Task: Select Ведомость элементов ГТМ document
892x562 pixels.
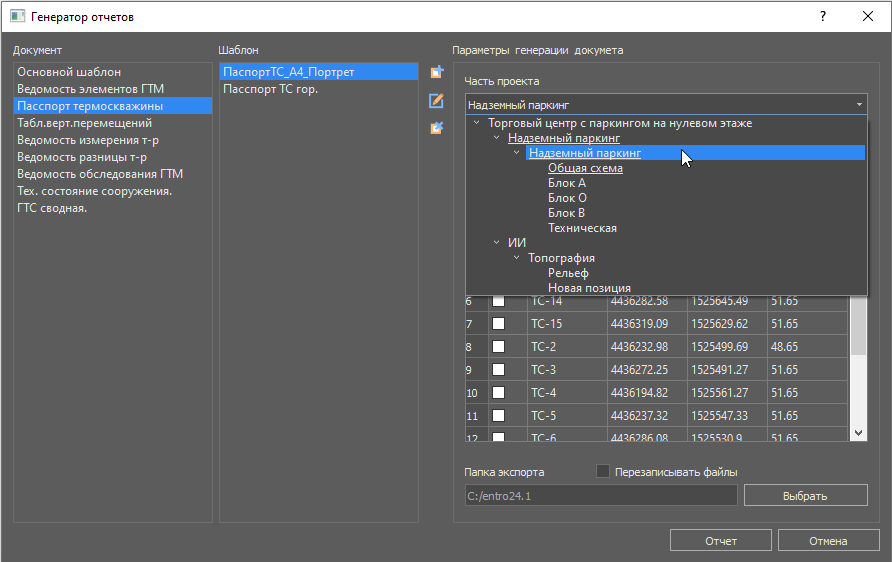Action: (x=90, y=89)
